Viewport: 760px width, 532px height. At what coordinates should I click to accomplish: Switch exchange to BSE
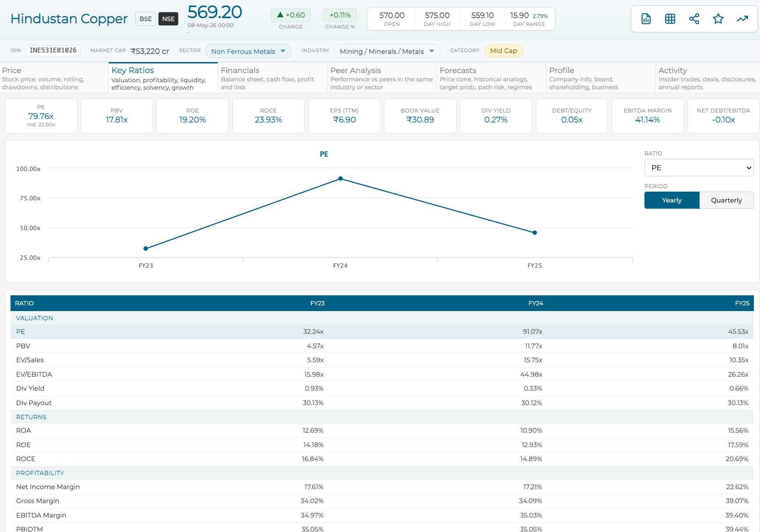pyautogui.click(x=145, y=19)
